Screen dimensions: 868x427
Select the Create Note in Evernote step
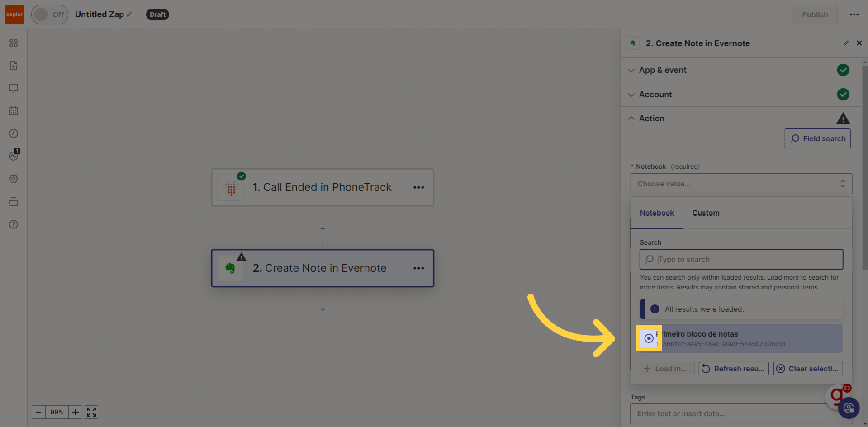pyautogui.click(x=323, y=268)
